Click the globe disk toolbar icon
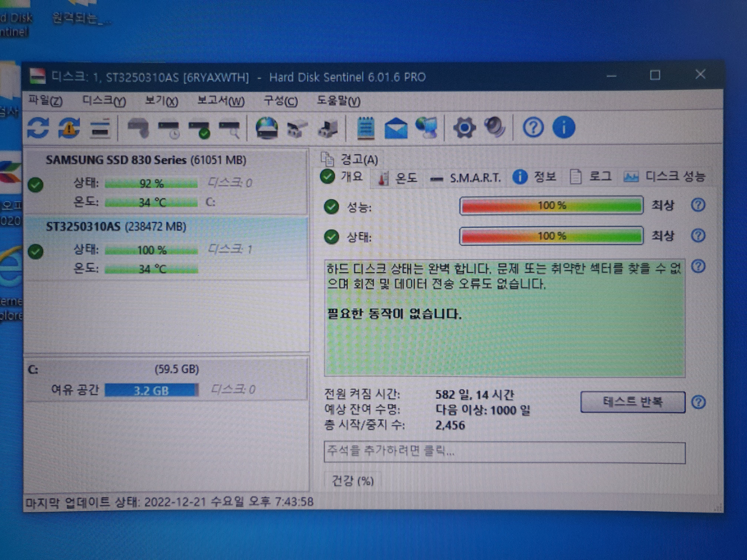The image size is (747, 560). (x=267, y=128)
